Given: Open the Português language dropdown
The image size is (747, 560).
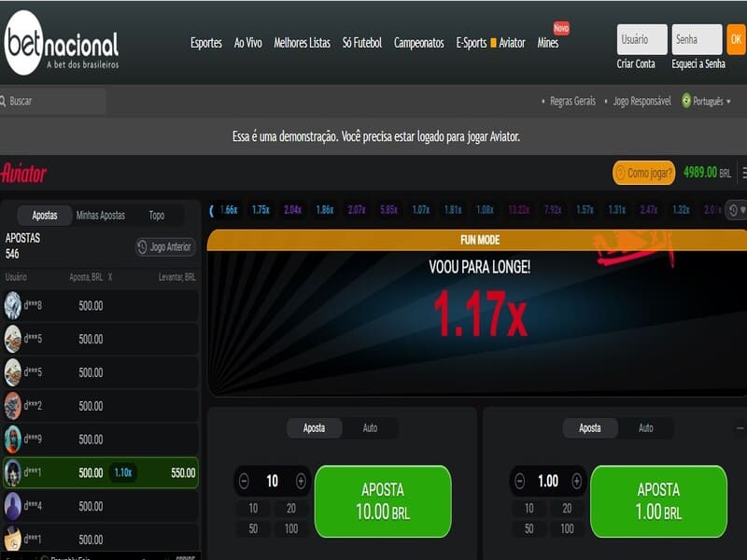Looking at the screenshot, I should [x=707, y=101].
